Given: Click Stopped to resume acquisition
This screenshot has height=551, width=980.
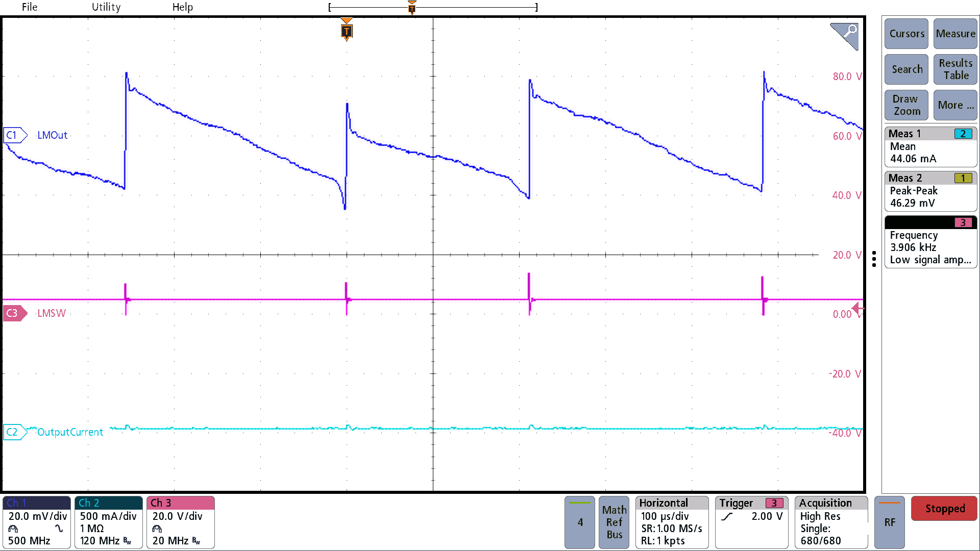Looking at the screenshot, I should pyautogui.click(x=944, y=508).
